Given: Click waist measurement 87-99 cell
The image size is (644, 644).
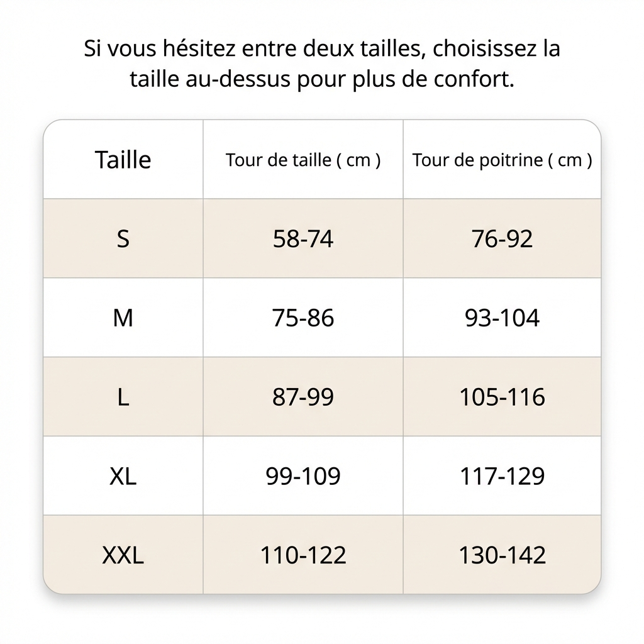Looking at the screenshot, I should point(303,397).
